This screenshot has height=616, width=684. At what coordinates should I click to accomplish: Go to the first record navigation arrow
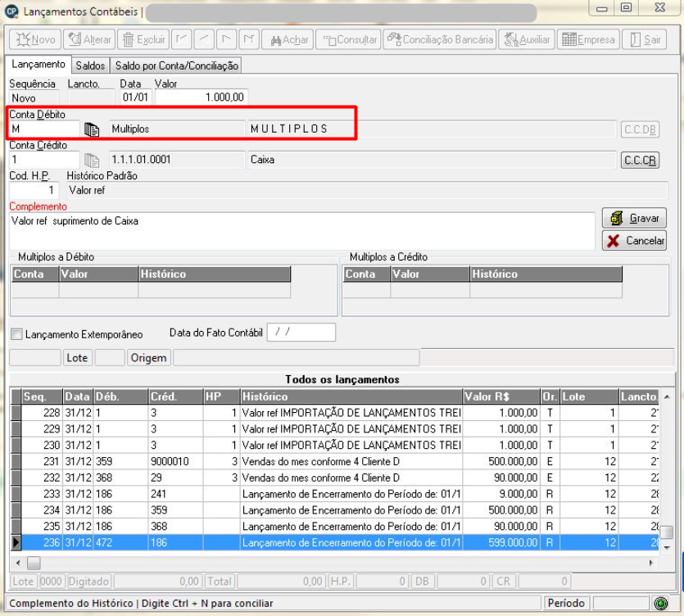pyautogui.click(x=182, y=39)
